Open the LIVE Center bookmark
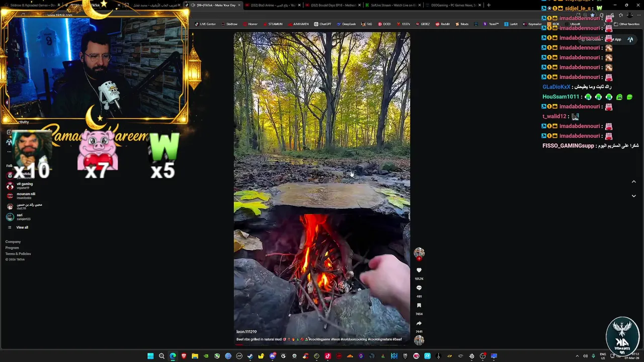 pos(205,24)
